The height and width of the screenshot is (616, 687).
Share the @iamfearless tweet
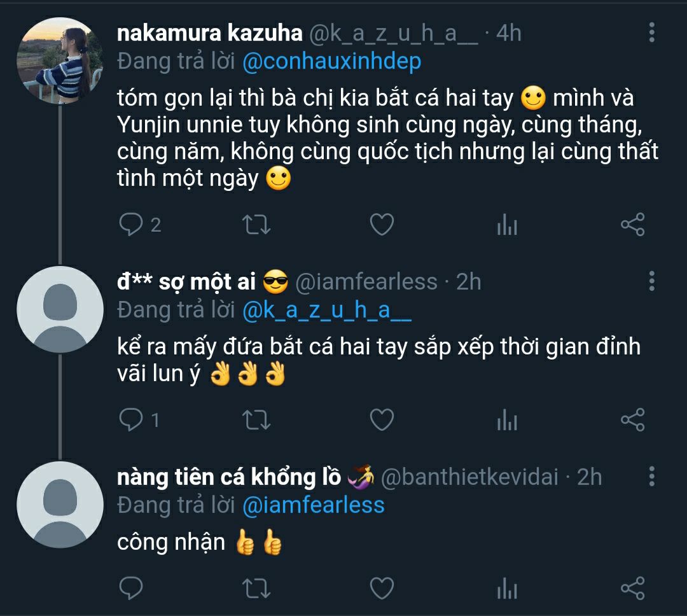[632, 419]
